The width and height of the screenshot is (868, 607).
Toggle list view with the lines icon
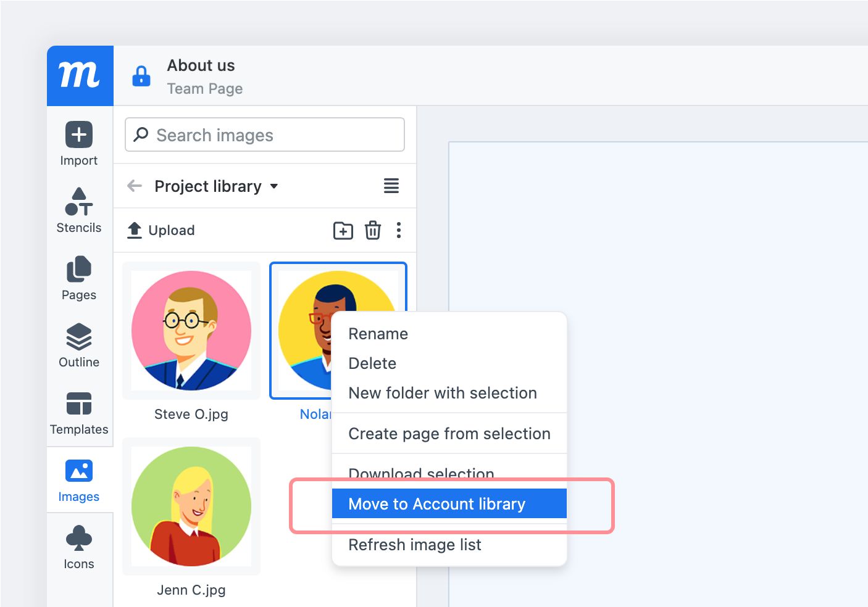coord(391,186)
